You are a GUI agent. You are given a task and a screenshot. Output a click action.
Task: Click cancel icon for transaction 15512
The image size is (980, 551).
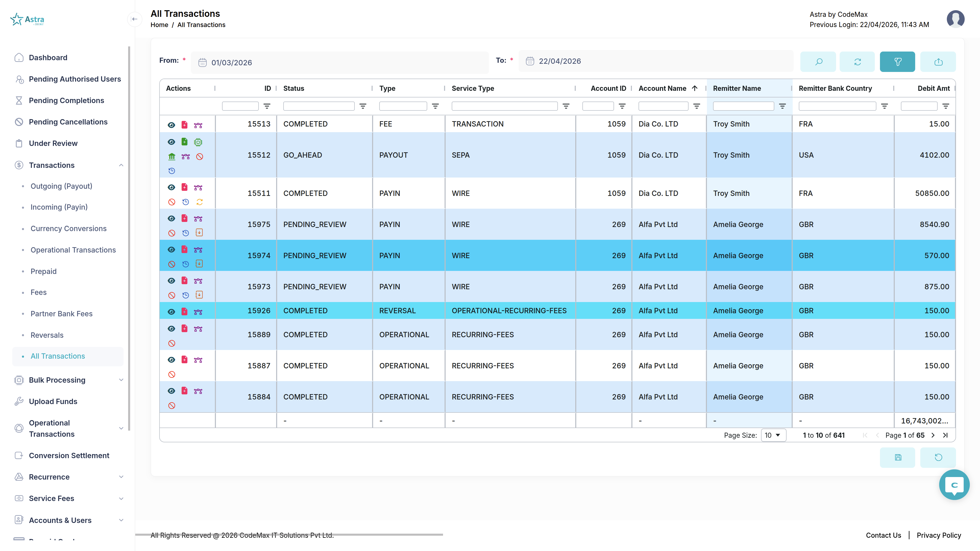tap(199, 157)
